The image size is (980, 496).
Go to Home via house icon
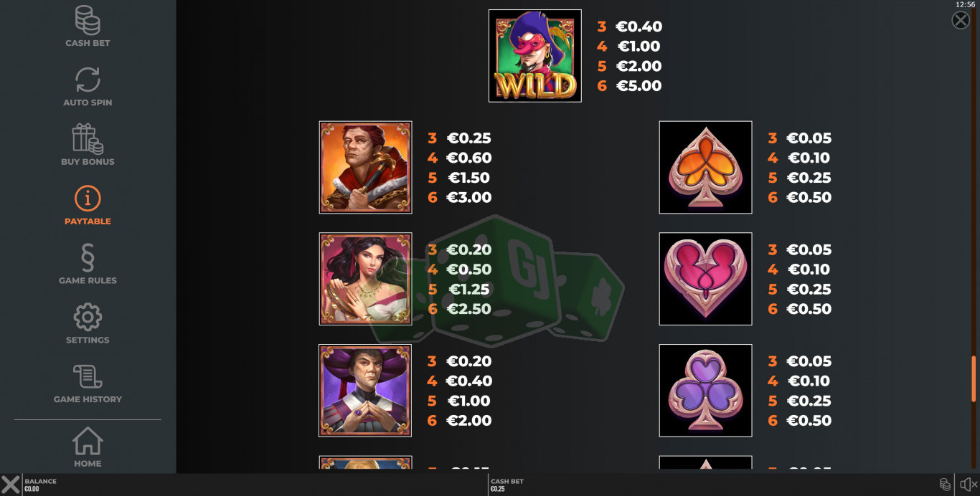(88, 441)
